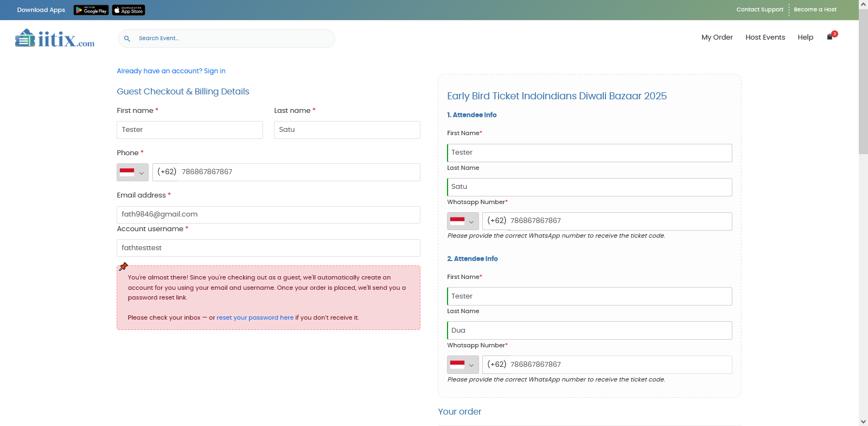868x426 pixels.
Task: Focus the Email address input field
Action: [268, 215]
